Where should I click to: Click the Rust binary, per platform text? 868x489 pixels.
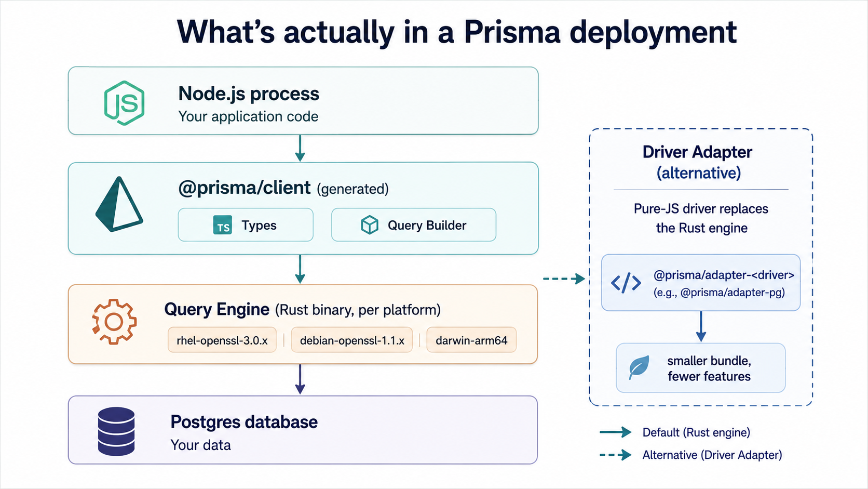[358, 310]
